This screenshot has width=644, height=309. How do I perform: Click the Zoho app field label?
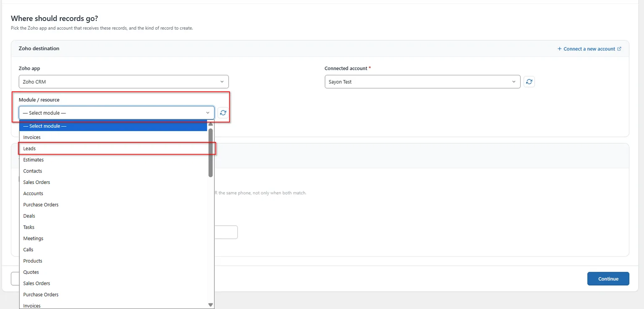29,68
